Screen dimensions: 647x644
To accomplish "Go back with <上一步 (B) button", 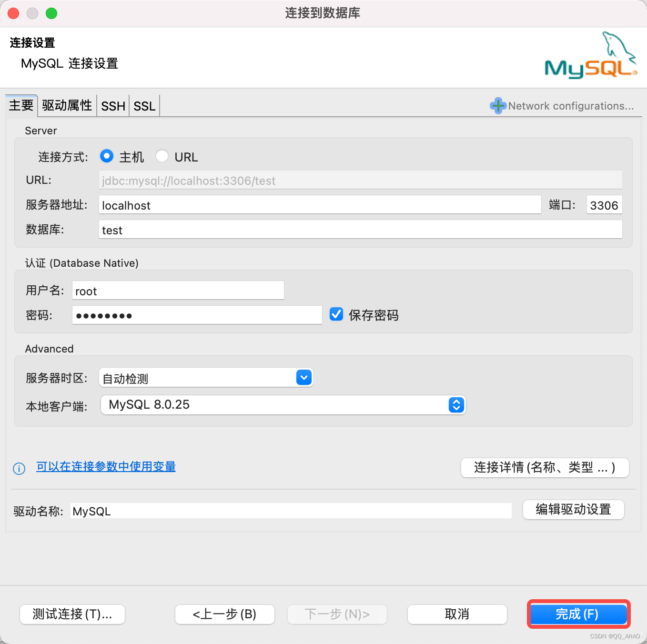I will coord(225,614).
